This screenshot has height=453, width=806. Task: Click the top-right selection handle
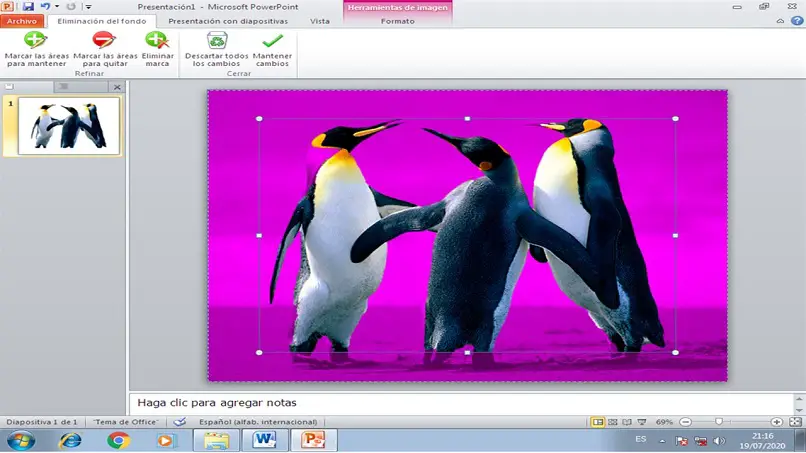675,119
